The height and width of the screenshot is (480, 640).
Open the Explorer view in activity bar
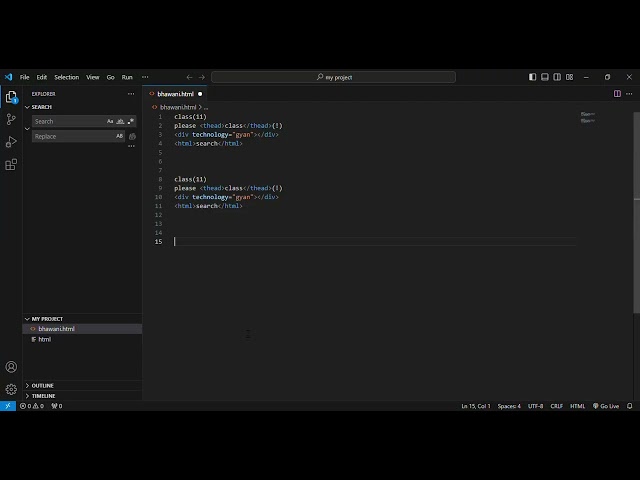pos(11,97)
